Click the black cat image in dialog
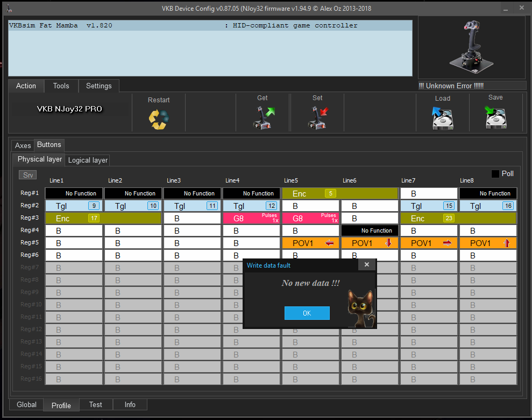 (360, 308)
